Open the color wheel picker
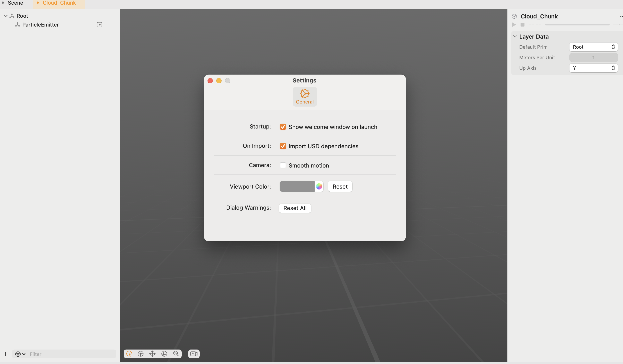 (319, 186)
